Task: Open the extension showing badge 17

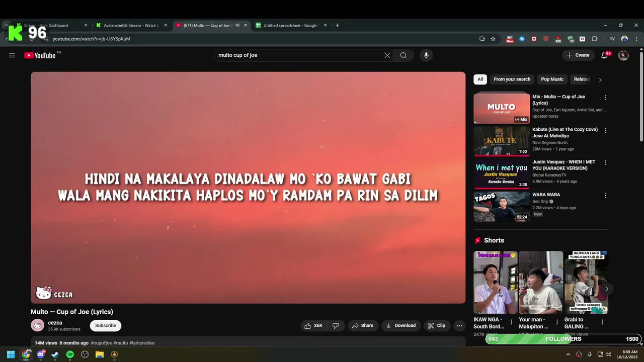Action: tap(571, 39)
